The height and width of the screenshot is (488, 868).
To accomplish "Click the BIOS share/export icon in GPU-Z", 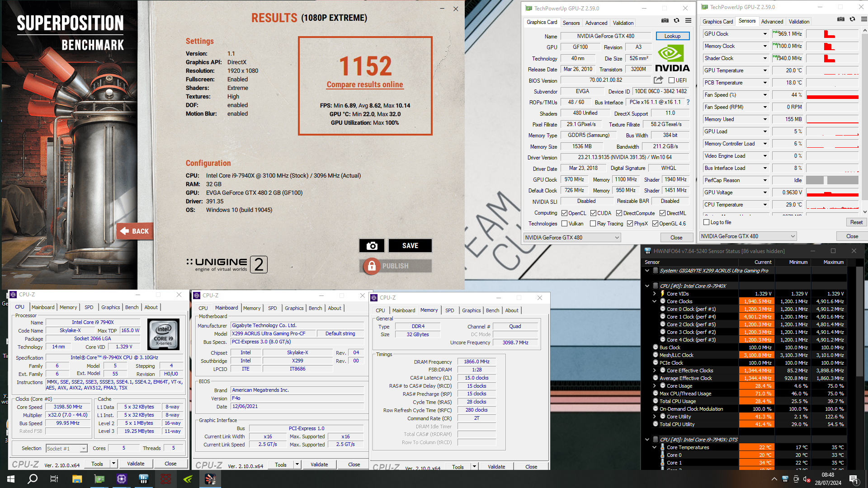I will [x=658, y=80].
